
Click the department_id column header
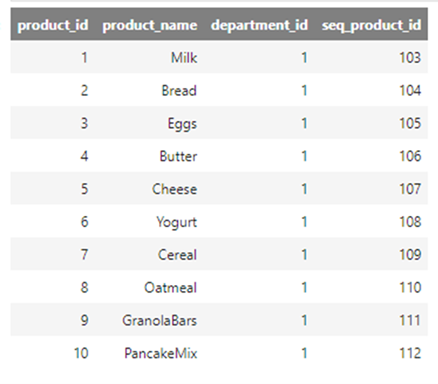pyautogui.click(x=259, y=25)
